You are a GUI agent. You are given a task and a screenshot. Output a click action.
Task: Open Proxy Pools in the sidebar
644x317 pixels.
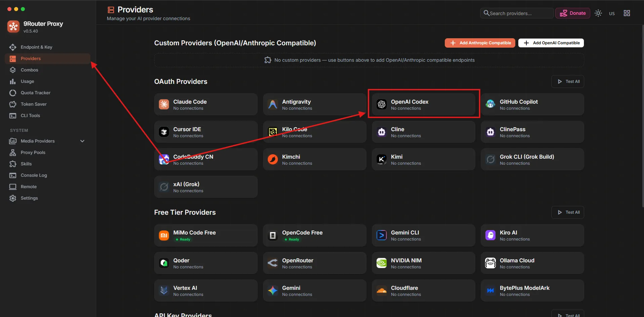[x=48, y=153]
